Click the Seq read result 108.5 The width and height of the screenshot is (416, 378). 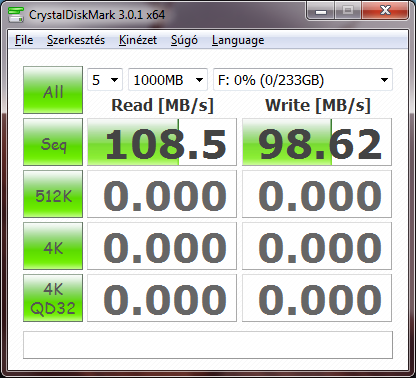click(x=162, y=142)
